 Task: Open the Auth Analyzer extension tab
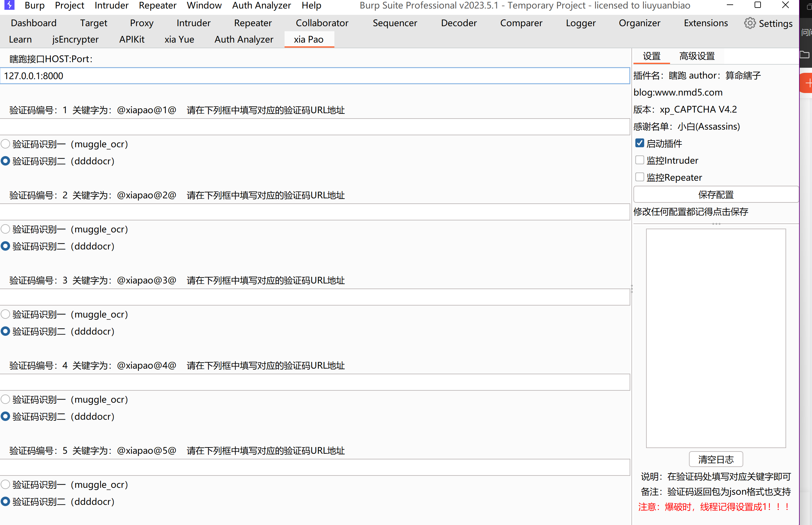pyautogui.click(x=244, y=39)
